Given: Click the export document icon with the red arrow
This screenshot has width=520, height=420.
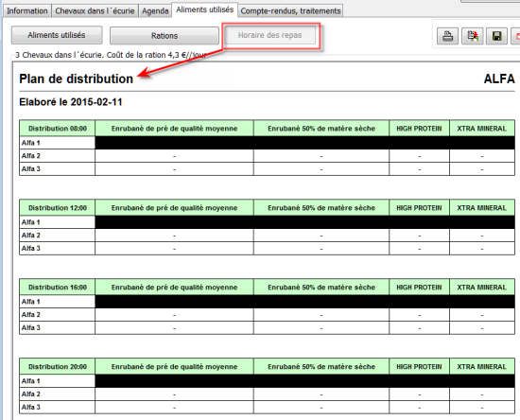Looking at the screenshot, I should point(472,36).
